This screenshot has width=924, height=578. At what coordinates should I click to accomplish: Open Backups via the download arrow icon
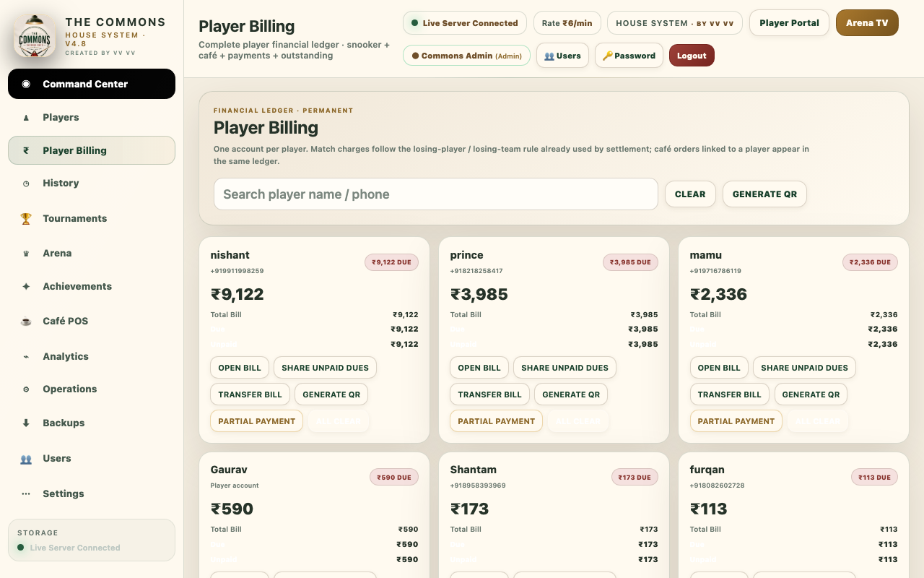pos(26,423)
